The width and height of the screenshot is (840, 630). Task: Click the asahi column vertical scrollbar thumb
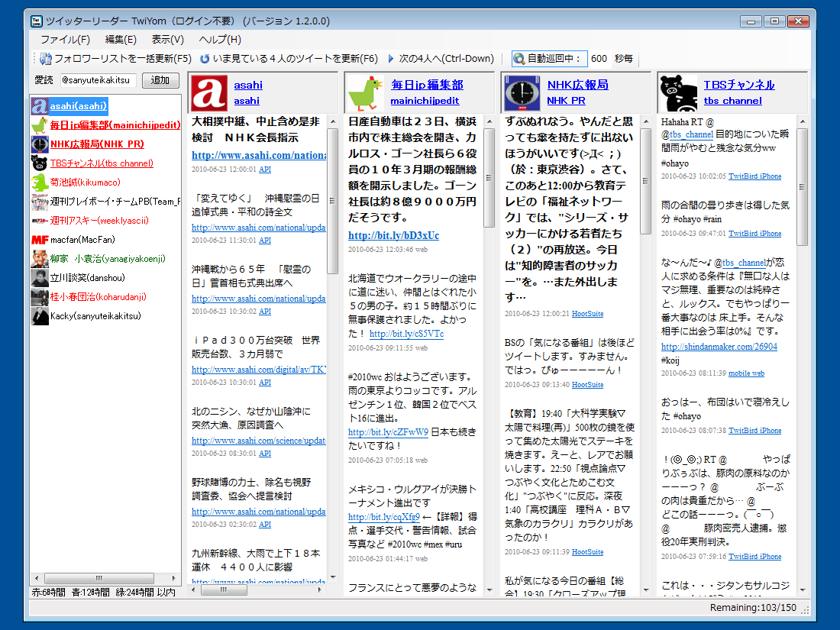tap(332, 201)
